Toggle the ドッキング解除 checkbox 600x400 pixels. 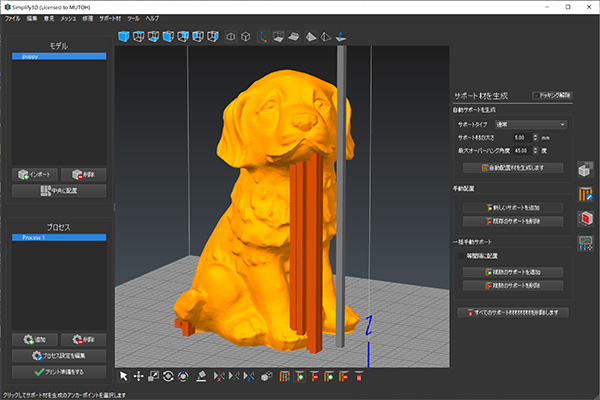pyautogui.click(x=538, y=95)
